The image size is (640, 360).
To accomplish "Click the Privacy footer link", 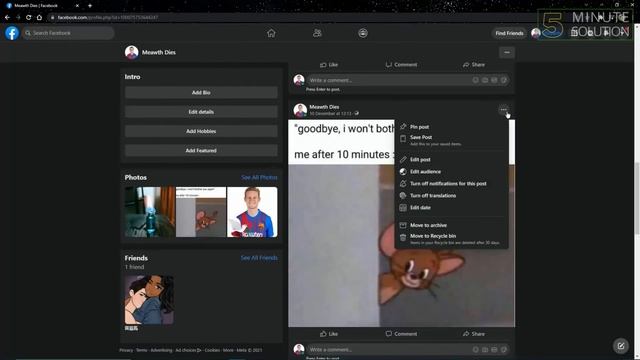I will pos(126,350).
